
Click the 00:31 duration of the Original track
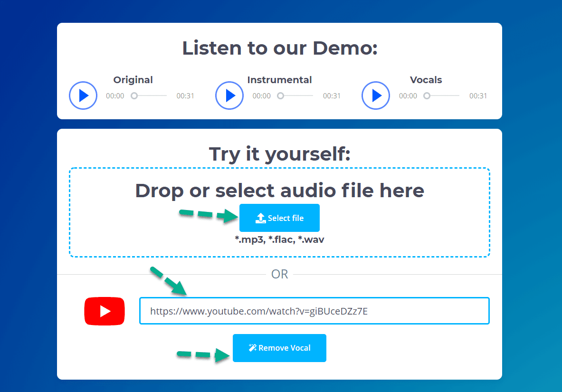(185, 96)
